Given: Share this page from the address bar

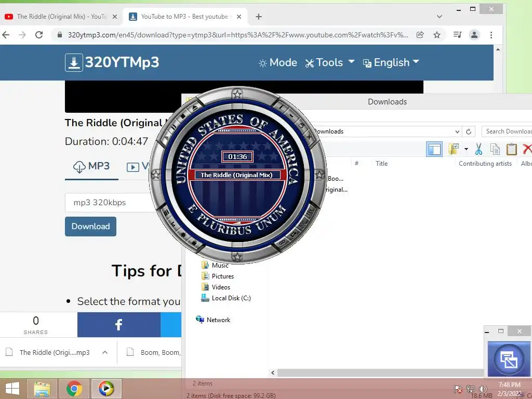Looking at the screenshot, I should (420, 35).
